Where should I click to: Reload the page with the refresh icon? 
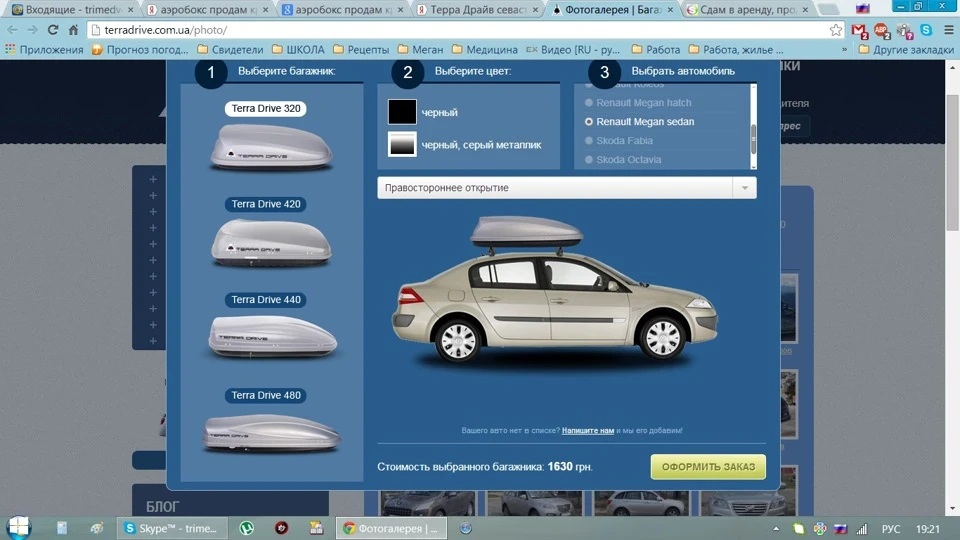pos(53,30)
